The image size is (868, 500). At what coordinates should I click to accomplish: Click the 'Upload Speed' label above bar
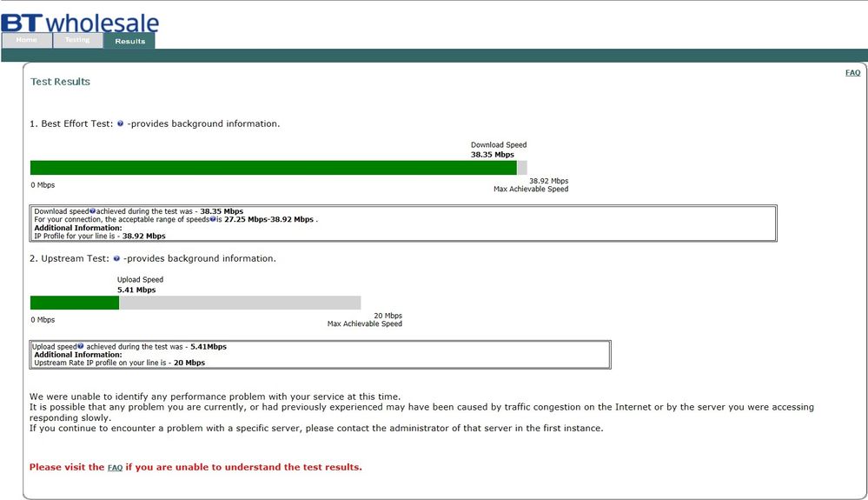(x=140, y=280)
